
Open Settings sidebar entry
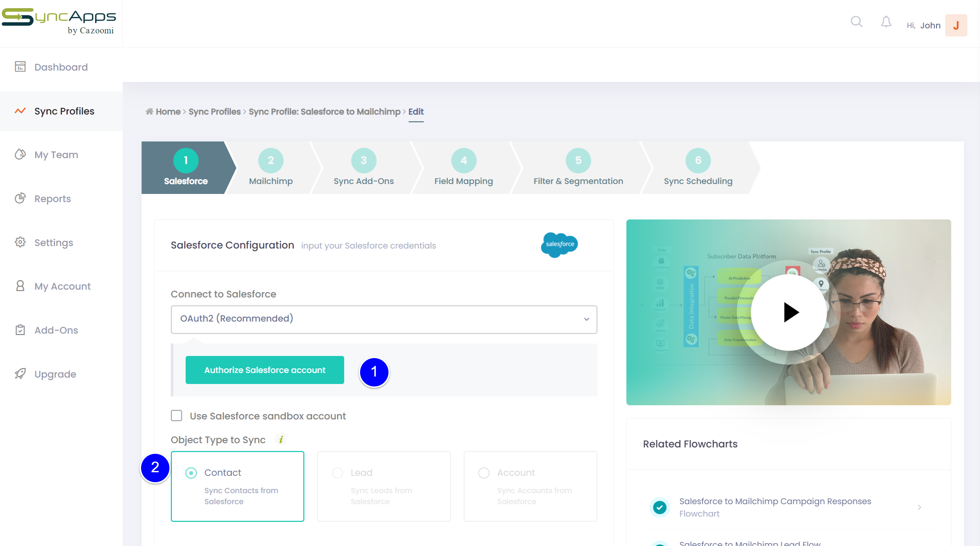(x=61, y=243)
